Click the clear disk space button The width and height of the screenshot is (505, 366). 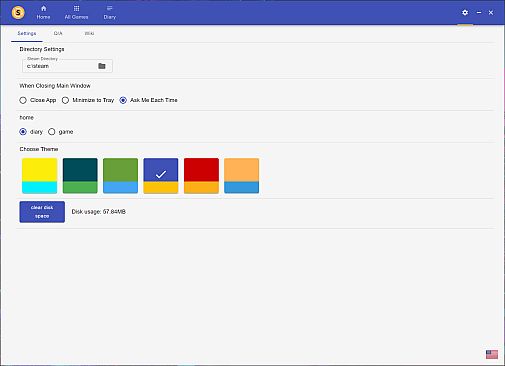pos(42,212)
